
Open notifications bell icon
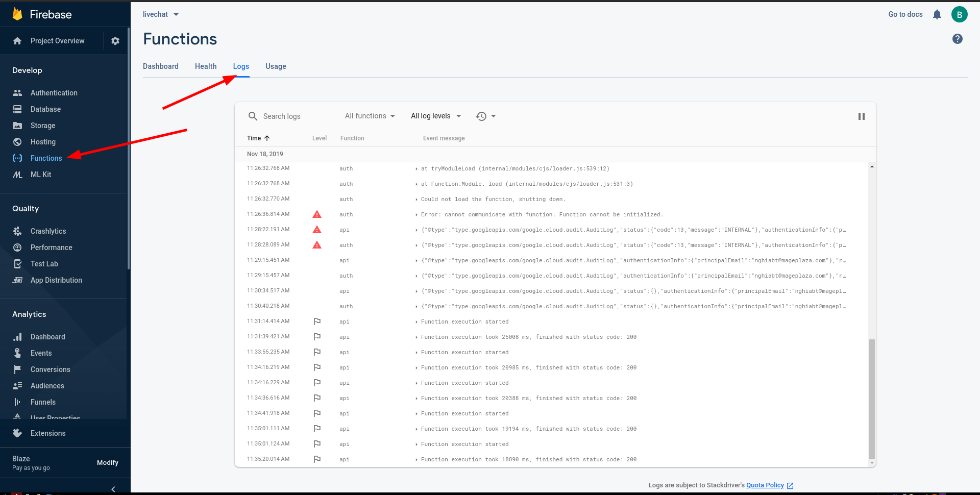(937, 14)
